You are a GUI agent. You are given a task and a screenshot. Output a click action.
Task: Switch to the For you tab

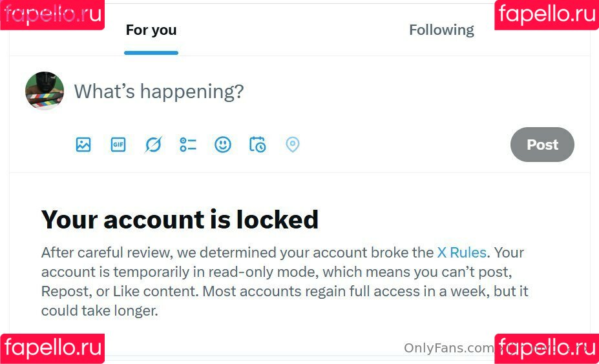point(151,30)
